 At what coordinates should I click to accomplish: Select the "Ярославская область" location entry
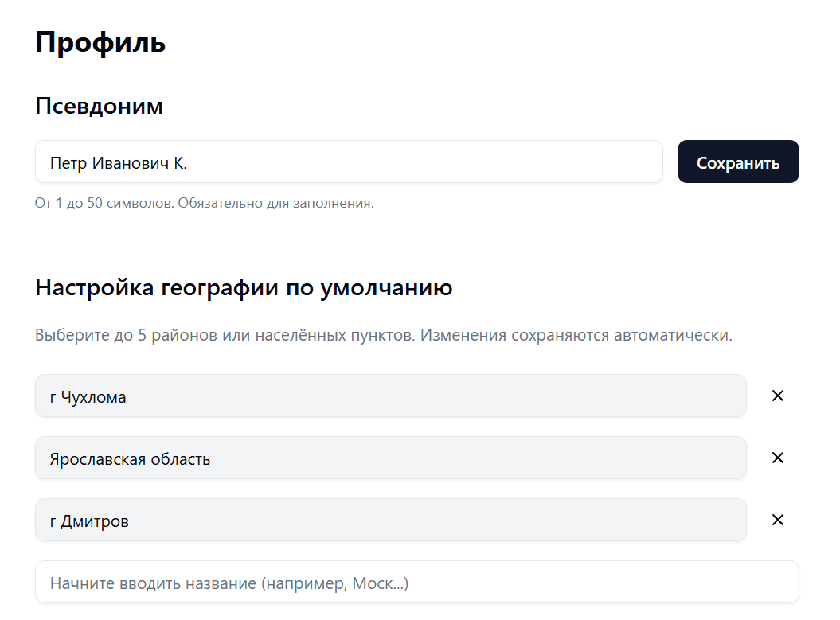tap(390, 458)
